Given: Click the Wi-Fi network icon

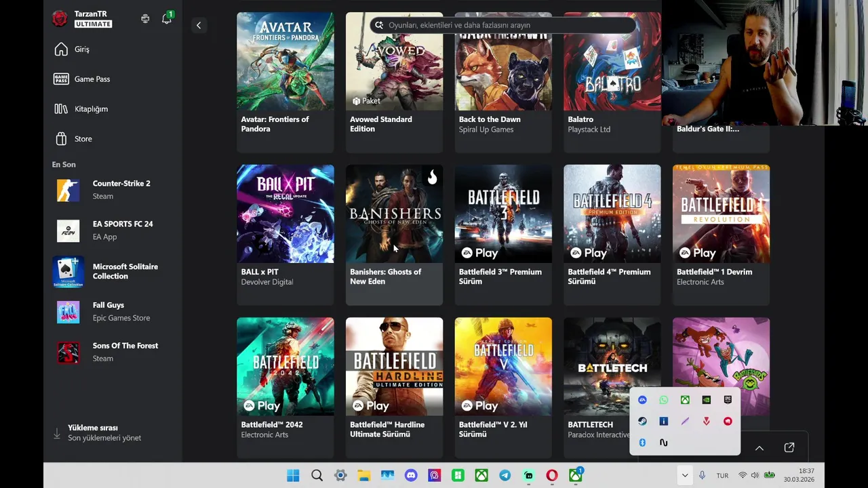Looking at the screenshot, I should tap(743, 475).
